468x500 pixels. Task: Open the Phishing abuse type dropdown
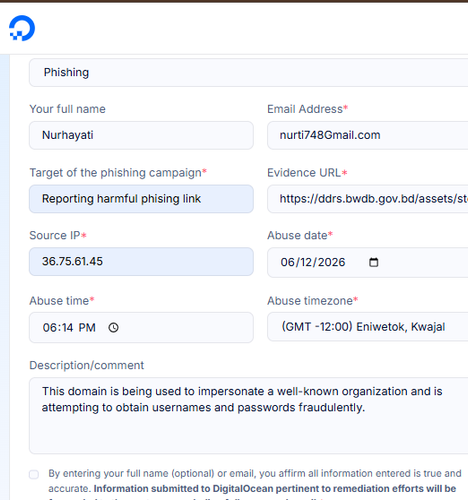point(249,72)
